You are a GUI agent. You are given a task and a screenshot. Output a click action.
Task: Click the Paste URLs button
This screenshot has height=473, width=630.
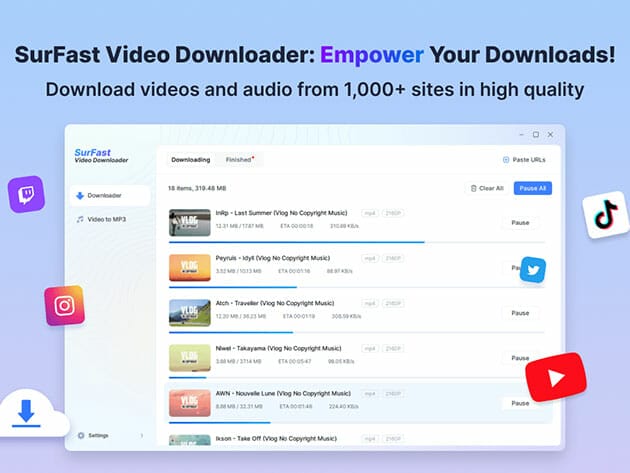click(526, 159)
